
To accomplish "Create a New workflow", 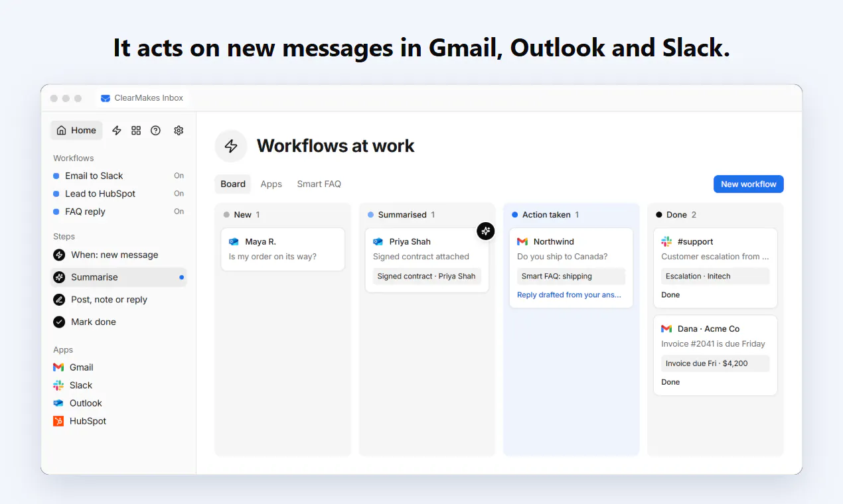I will [749, 184].
